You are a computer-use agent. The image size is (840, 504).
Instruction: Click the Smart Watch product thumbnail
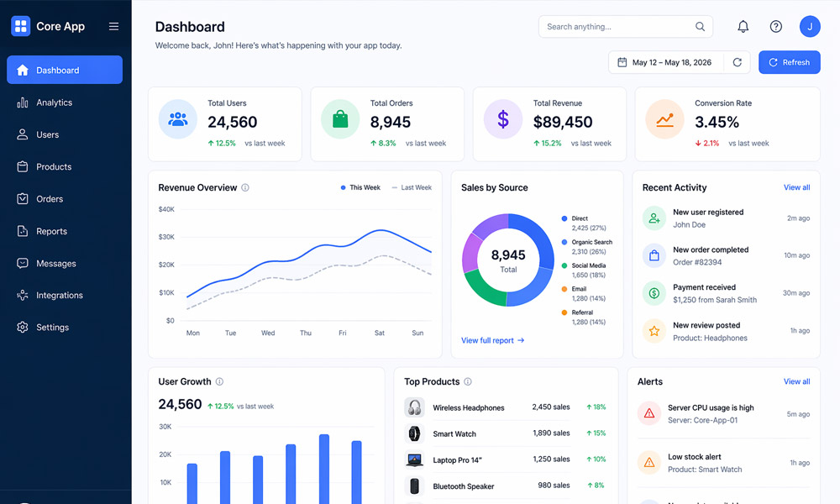coord(414,433)
